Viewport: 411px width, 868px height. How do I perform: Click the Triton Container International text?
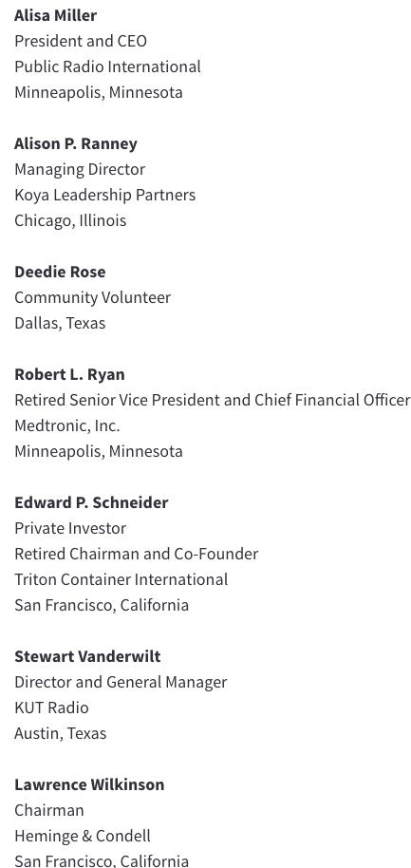coord(121,579)
